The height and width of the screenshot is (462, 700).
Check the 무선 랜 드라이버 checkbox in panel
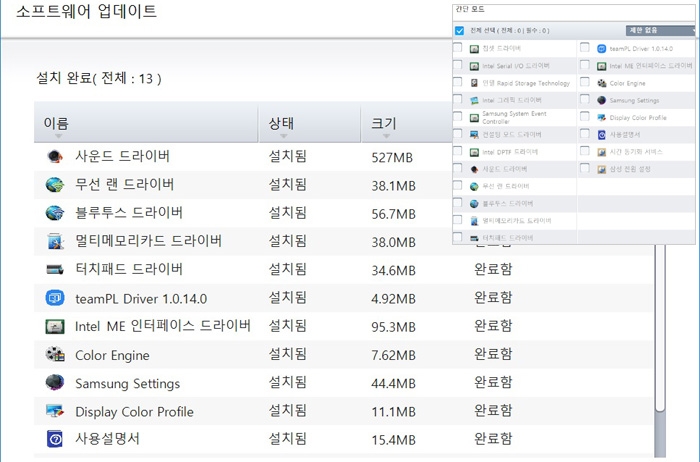458,185
